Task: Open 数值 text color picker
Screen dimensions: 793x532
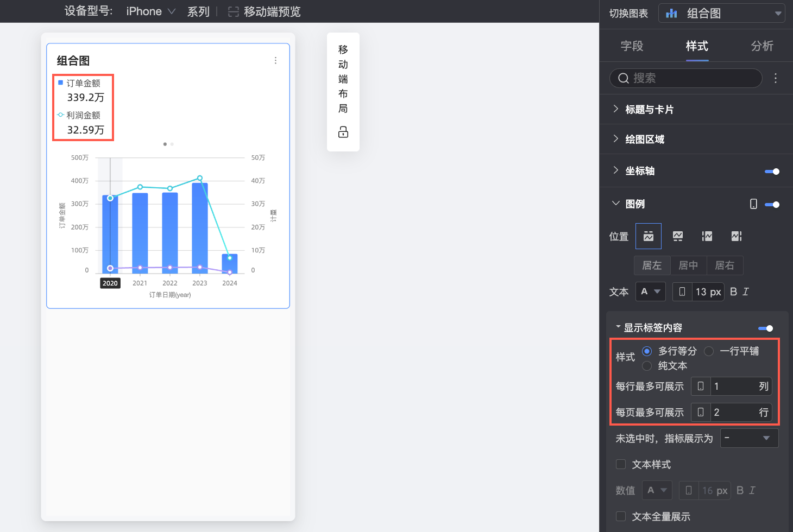Action: coord(657,490)
